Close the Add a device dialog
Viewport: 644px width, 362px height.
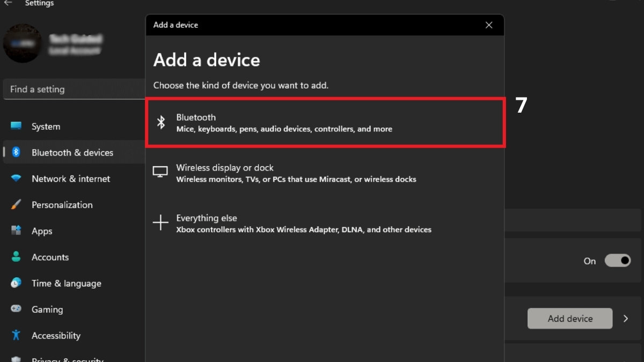(489, 25)
